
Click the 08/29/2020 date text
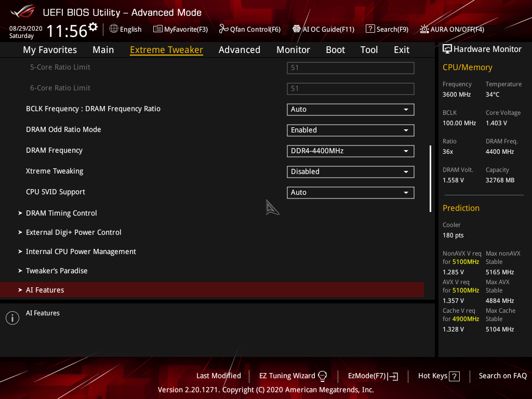coord(26,29)
